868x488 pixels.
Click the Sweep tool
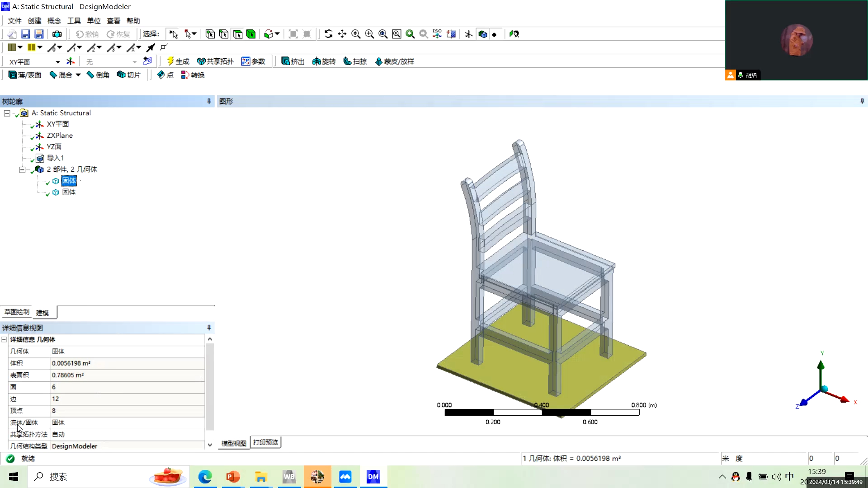coord(355,61)
